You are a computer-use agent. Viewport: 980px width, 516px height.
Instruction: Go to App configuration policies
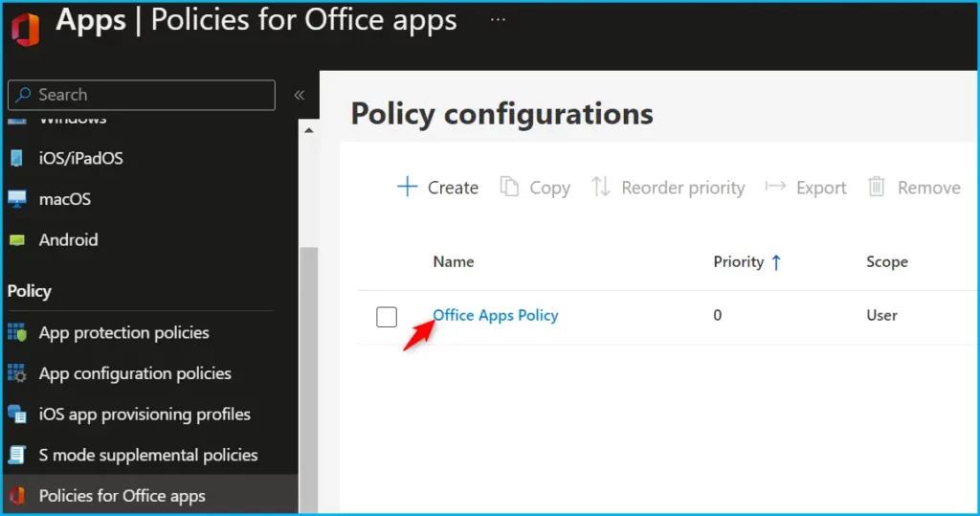coord(135,373)
